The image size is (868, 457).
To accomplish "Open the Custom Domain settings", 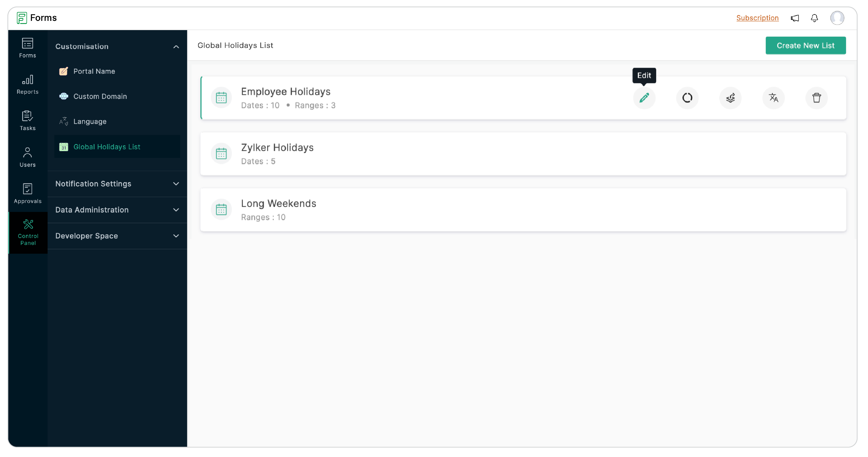I will point(100,96).
